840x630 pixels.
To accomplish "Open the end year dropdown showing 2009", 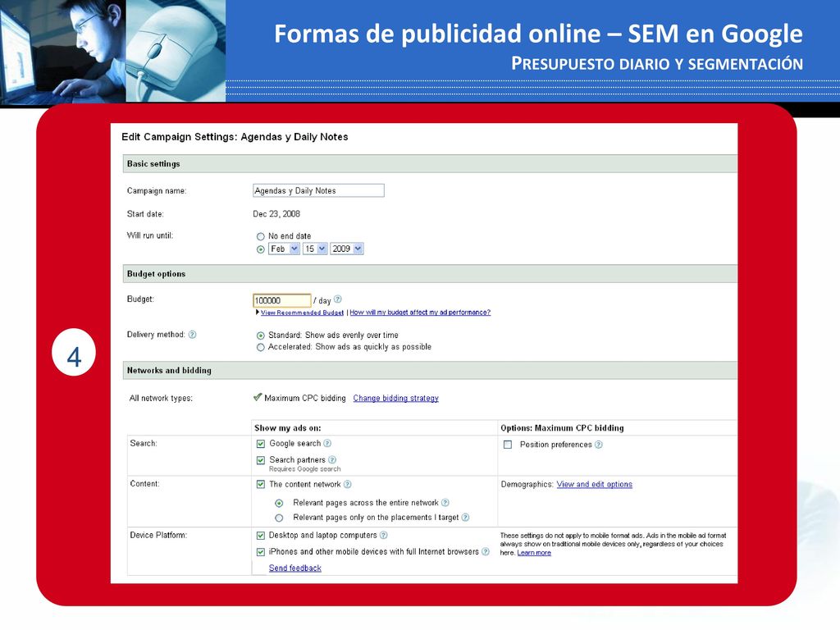I will pos(347,249).
